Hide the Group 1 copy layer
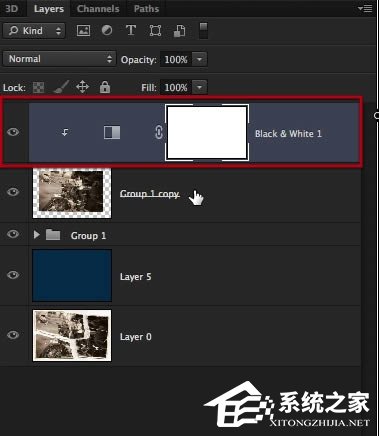This screenshot has width=379, height=436. (13, 192)
